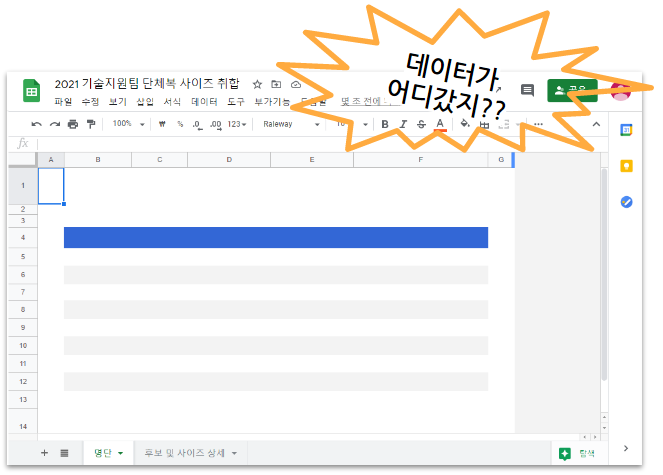Print the spreadsheet
The height and width of the screenshot is (475, 663).
click(73, 124)
